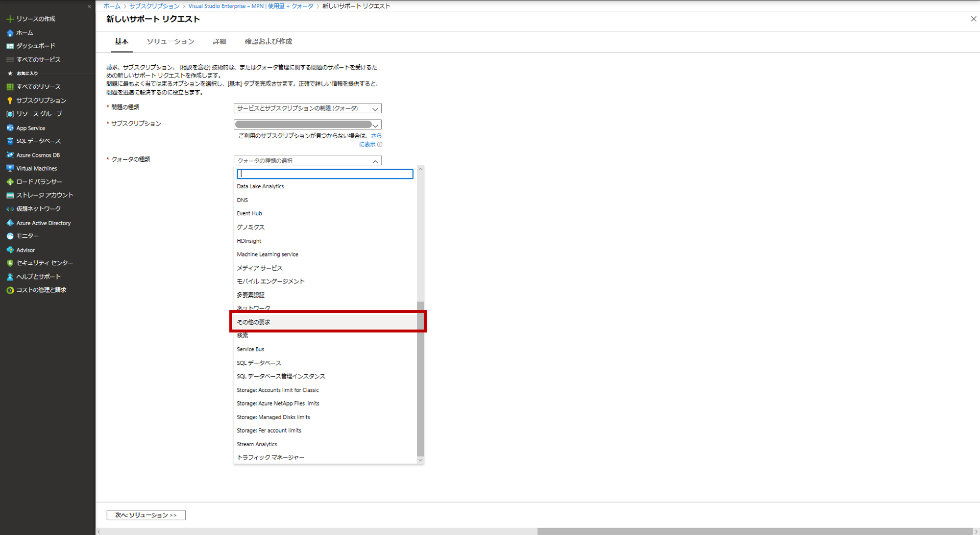
Task: Click the Virtual Machines sidebar icon
Action: (x=10, y=168)
